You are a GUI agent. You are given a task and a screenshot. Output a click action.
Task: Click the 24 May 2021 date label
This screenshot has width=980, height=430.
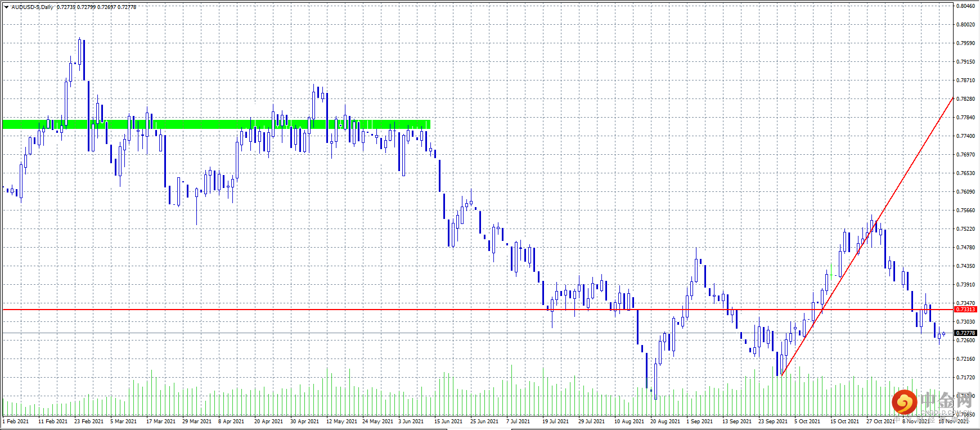click(x=377, y=421)
